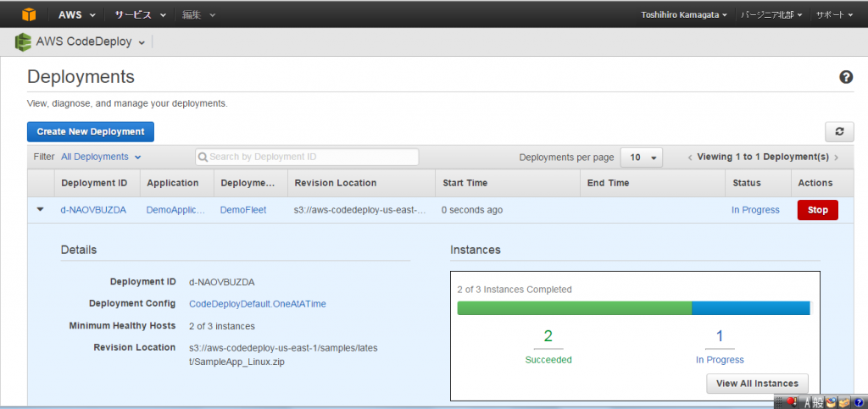Click View All Instances button
Image resolution: width=868 pixels, height=409 pixels.
(x=757, y=383)
